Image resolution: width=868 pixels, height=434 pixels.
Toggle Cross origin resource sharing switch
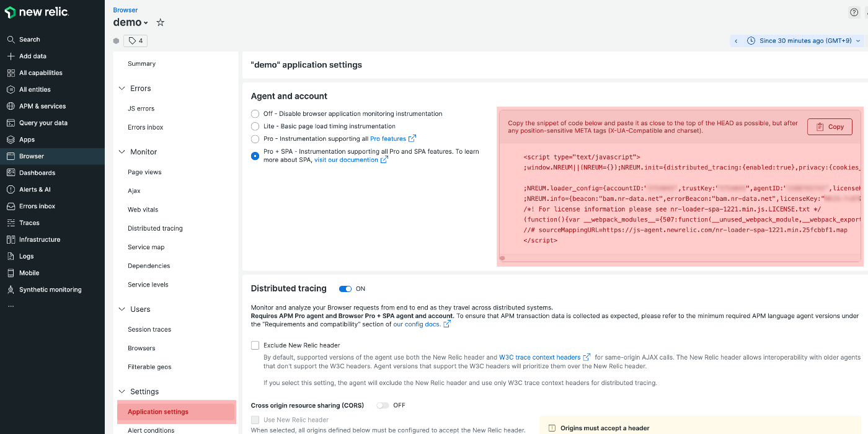(383, 405)
